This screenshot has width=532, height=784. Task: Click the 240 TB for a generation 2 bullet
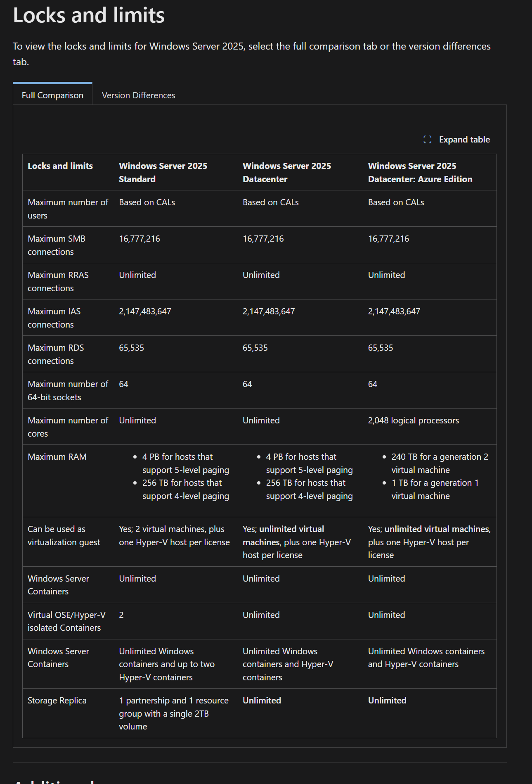[x=439, y=463]
